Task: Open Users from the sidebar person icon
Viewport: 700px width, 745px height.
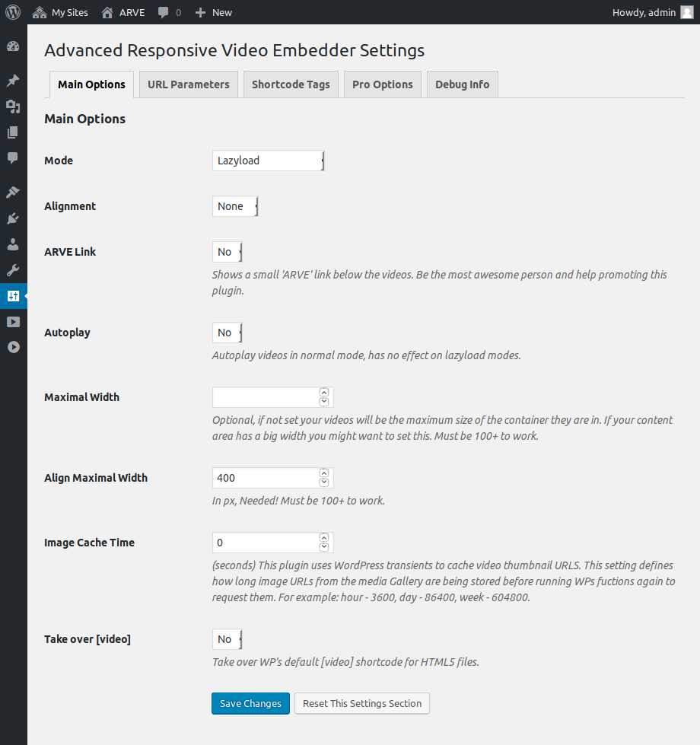Action: 13,244
